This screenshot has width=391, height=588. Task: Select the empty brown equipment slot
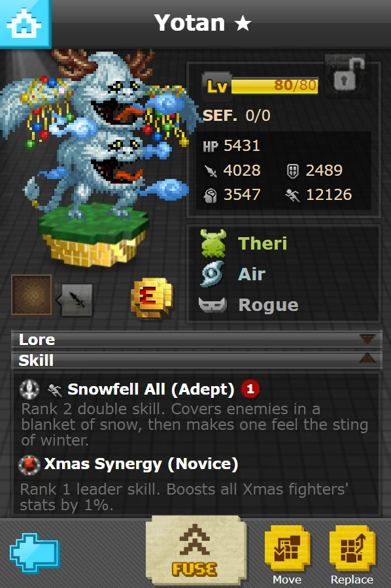[x=31, y=295]
